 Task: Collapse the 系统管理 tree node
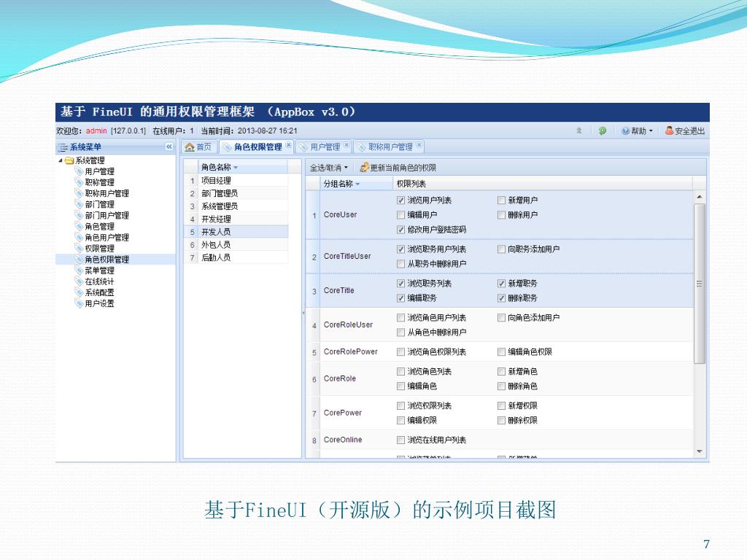[61, 160]
